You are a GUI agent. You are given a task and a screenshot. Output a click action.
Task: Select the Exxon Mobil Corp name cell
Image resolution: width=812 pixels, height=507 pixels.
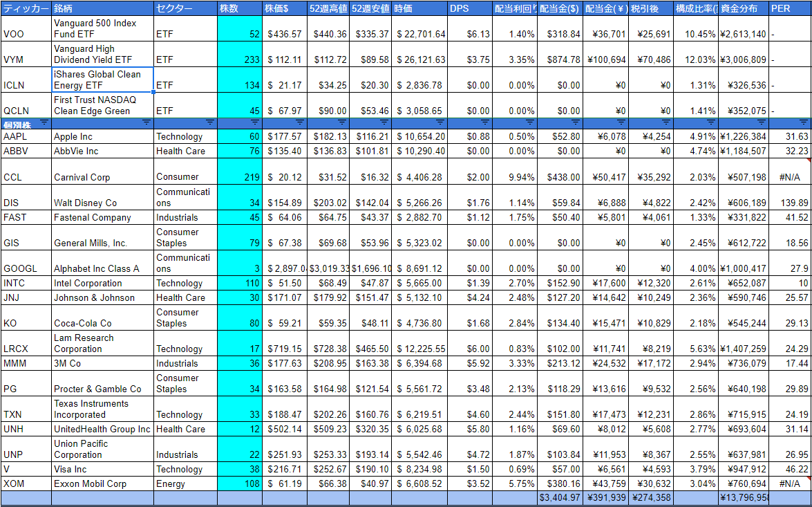pos(102,484)
